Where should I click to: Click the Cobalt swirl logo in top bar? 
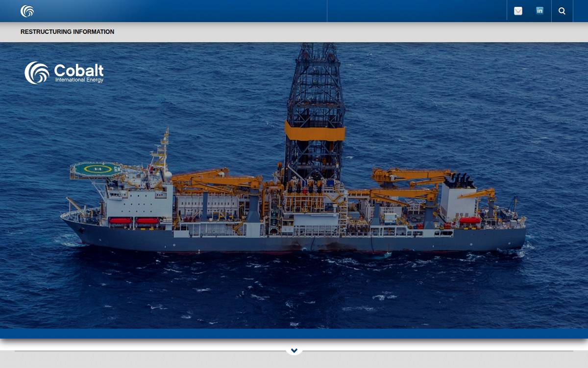pyautogui.click(x=27, y=11)
